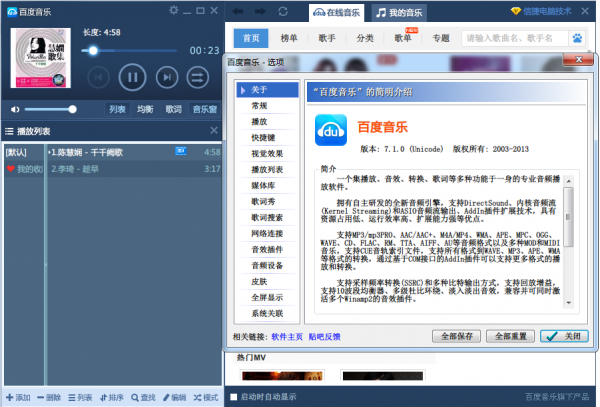The width and height of the screenshot is (600, 407).
Task: Select 歌词搜索 in options sidebar
Action: pyautogui.click(x=267, y=218)
